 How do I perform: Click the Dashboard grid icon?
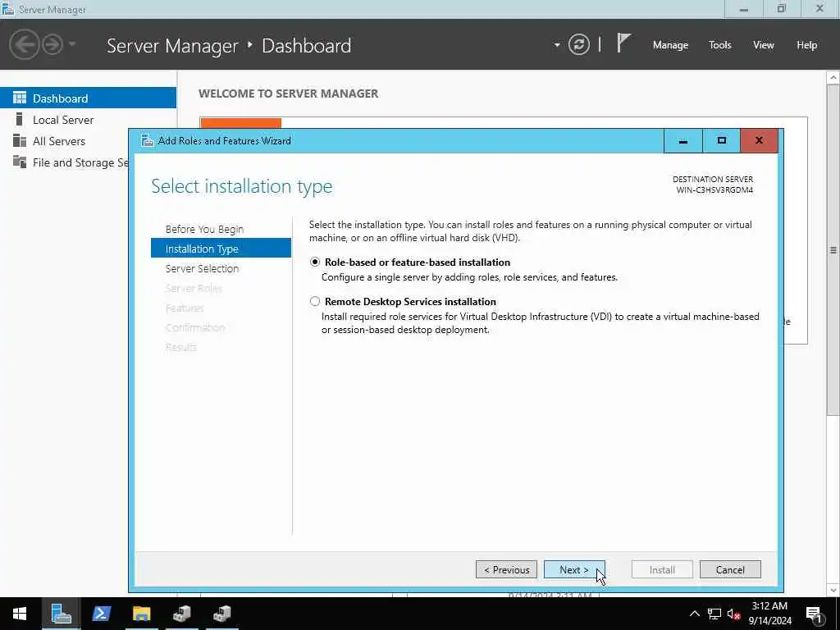coord(20,98)
